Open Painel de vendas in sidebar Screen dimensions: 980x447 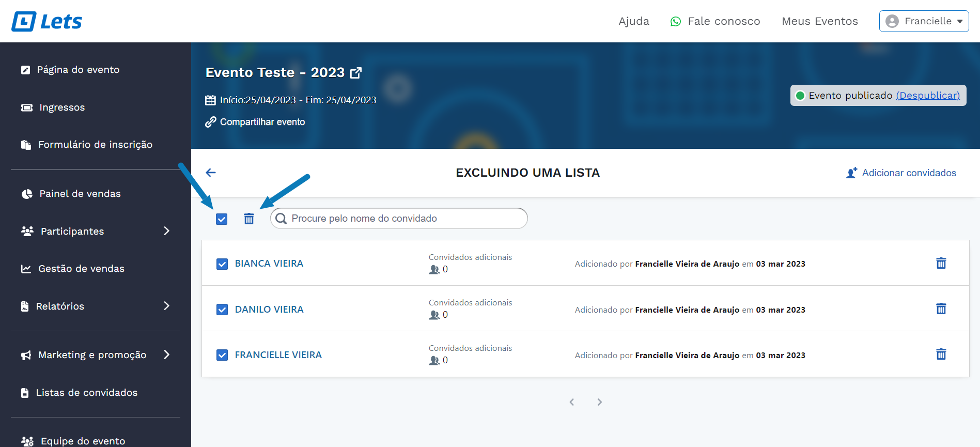[80, 194]
